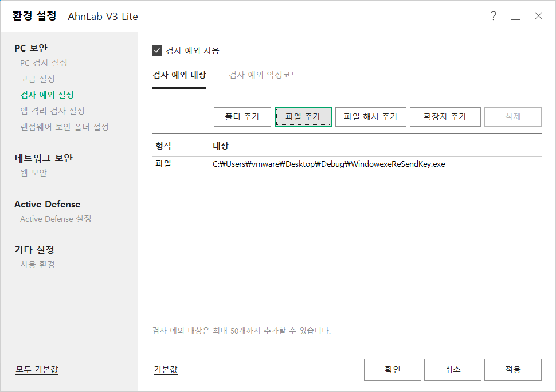Click the 폴더 추가 button
The height and width of the screenshot is (392, 556).
pyautogui.click(x=242, y=116)
